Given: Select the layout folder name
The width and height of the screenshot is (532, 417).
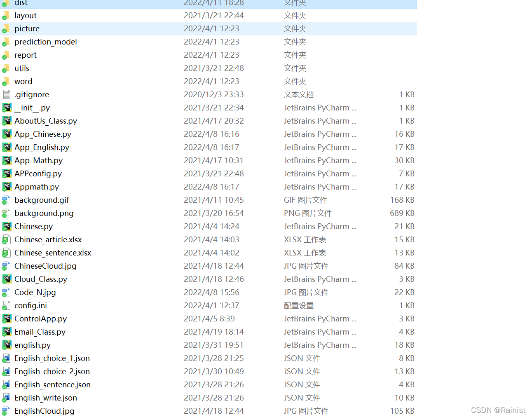Looking at the screenshot, I should (26, 16).
